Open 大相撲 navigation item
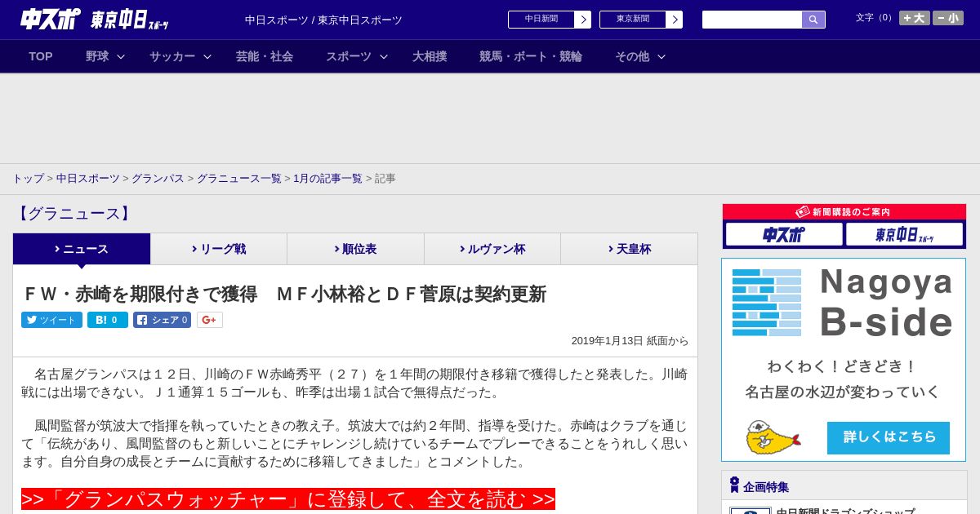This screenshot has height=514, width=980. coord(430,56)
